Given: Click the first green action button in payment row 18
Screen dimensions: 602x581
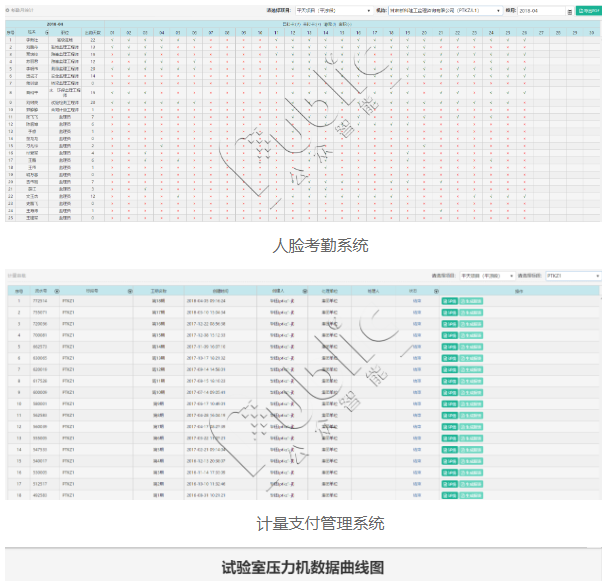Looking at the screenshot, I should tap(448, 495).
